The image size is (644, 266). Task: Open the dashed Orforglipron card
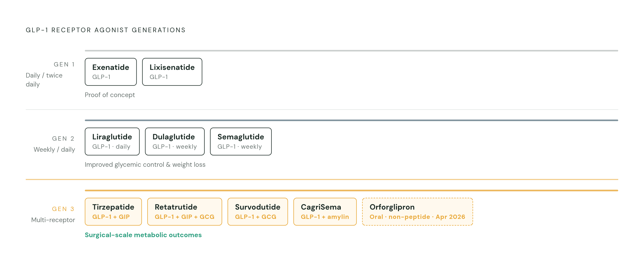[418, 212]
